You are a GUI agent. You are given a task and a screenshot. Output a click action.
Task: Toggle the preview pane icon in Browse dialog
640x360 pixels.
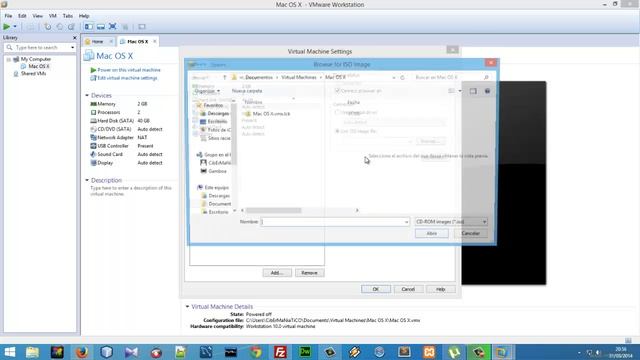click(x=473, y=91)
